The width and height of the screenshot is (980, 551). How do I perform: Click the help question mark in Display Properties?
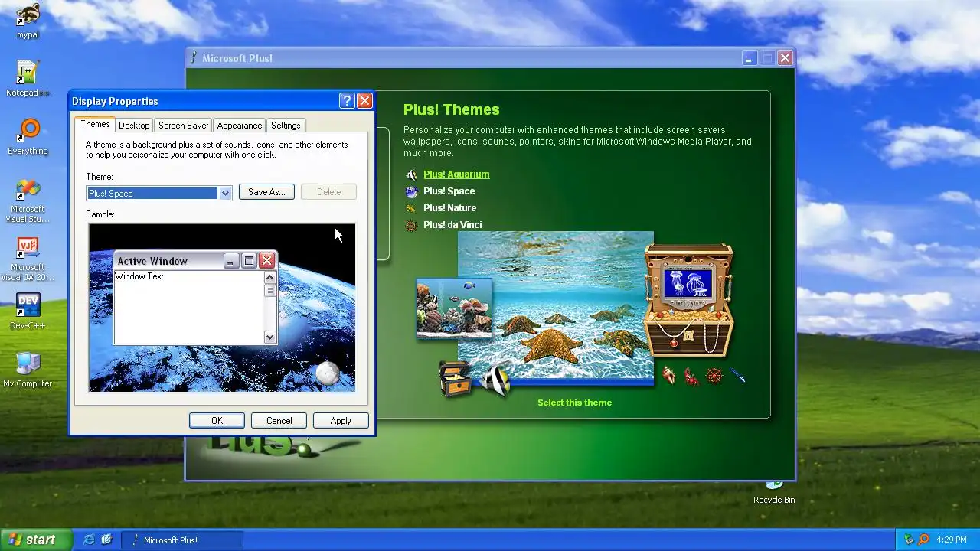click(347, 100)
